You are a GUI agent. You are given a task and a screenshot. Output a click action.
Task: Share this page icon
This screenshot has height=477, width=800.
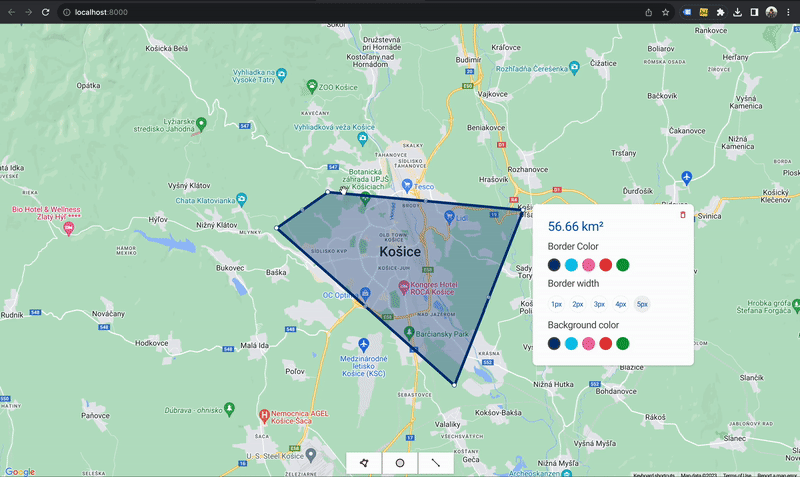point(648,12)
